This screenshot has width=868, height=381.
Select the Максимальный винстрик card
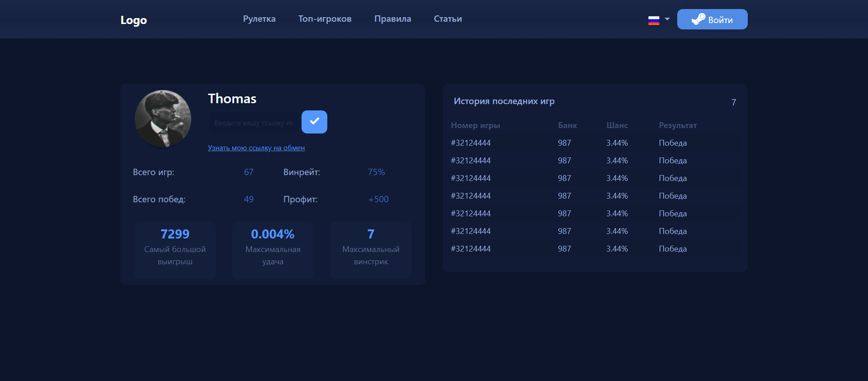371,250
